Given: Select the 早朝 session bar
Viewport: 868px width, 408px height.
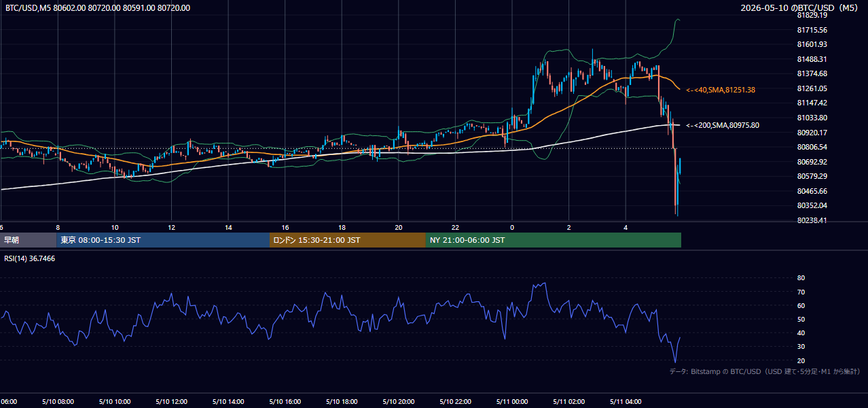Looking at the screenshot, I should 29,240.
